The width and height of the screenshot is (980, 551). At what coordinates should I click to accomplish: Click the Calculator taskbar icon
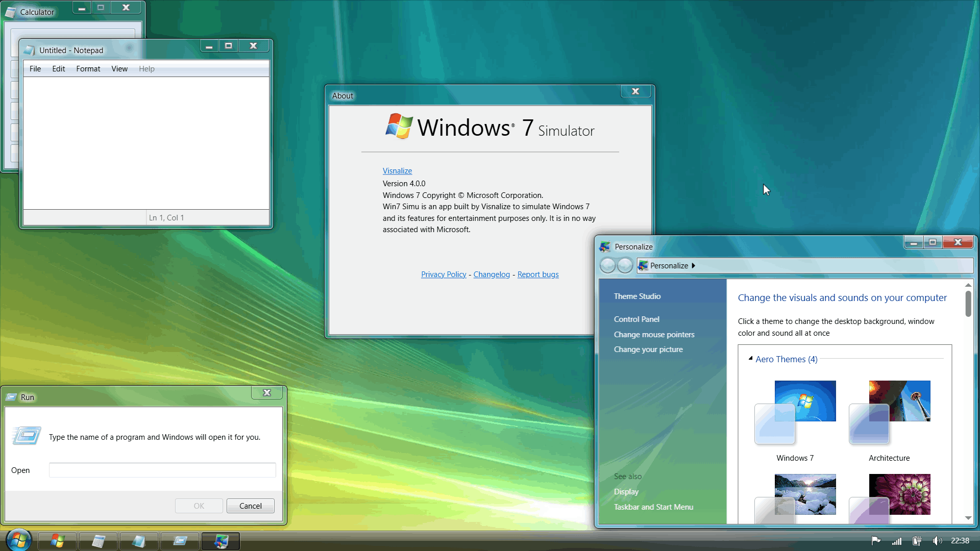click(x=99, y=541)
